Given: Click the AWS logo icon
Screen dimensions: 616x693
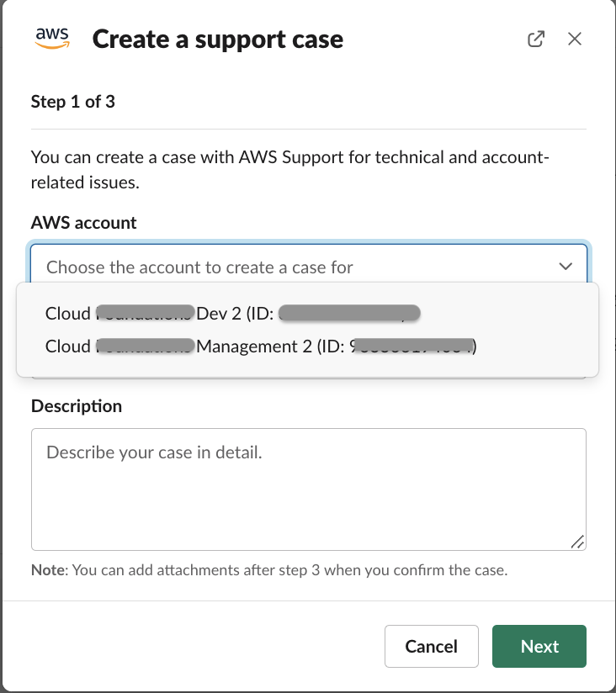Looking at the screenshot, I should pyautogui.click(x=53, y=38).
